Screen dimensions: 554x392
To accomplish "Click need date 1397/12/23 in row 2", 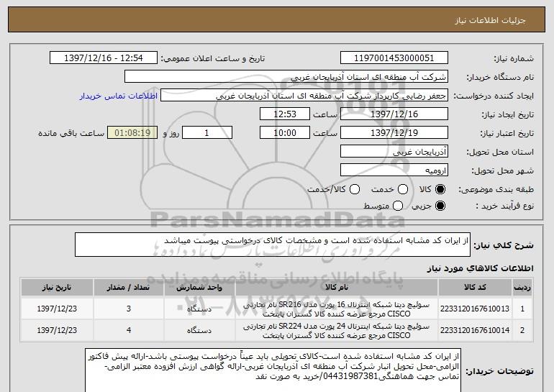I will point(57,330).
